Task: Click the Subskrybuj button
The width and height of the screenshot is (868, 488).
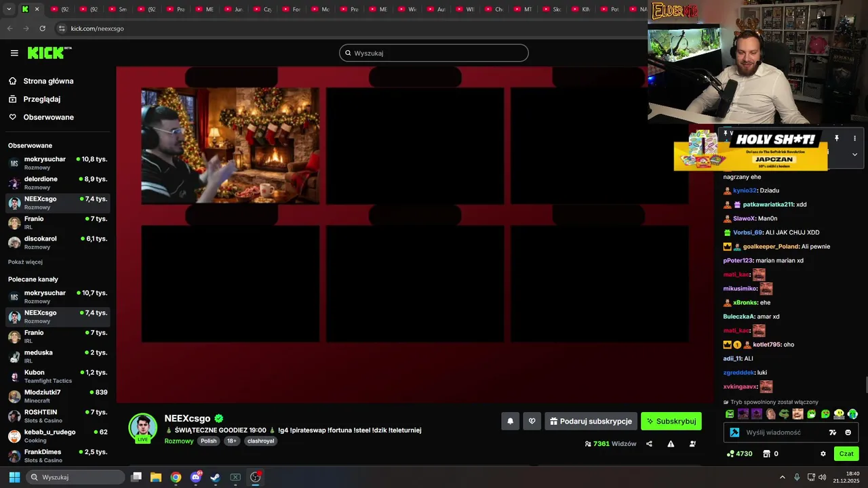Action: [x=671, y=421]
